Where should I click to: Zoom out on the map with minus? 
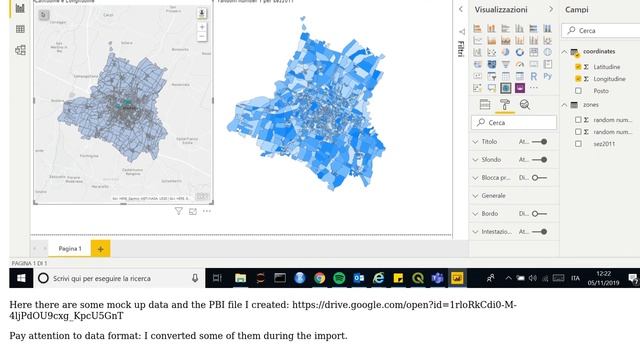point(202,36)
